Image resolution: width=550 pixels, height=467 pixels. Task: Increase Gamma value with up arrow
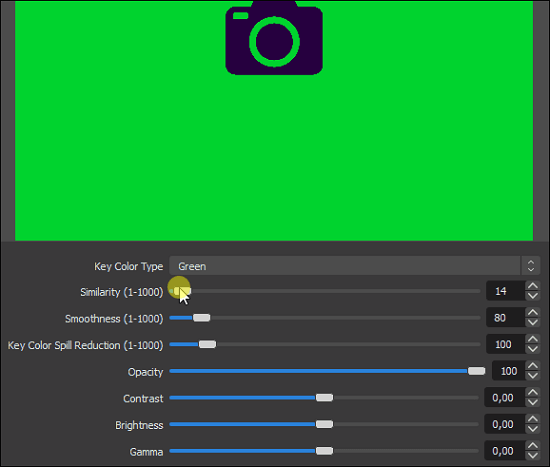tap(532, 446)
